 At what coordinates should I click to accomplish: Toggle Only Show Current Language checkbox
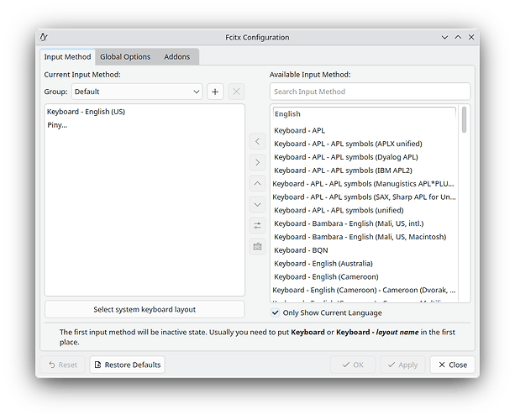276,312
